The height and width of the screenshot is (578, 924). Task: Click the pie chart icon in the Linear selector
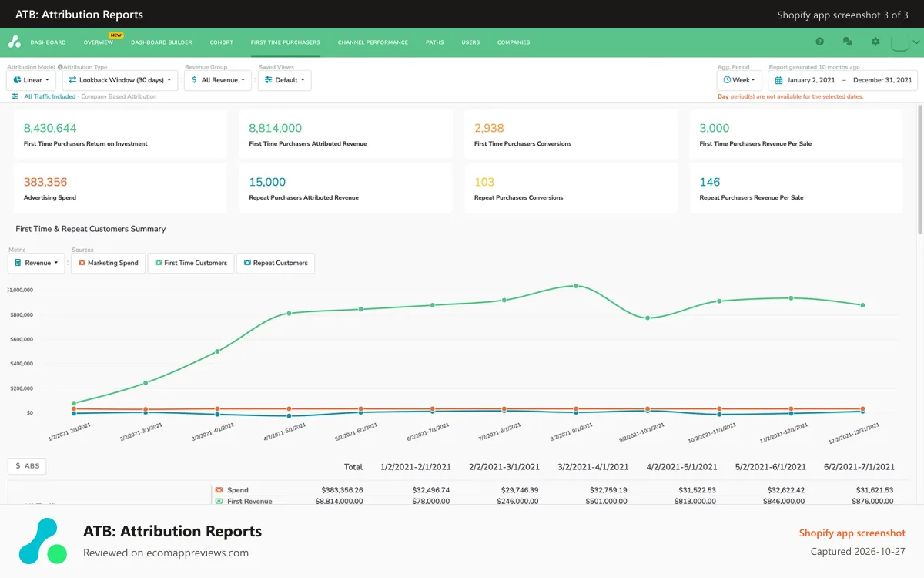[17, 80]
